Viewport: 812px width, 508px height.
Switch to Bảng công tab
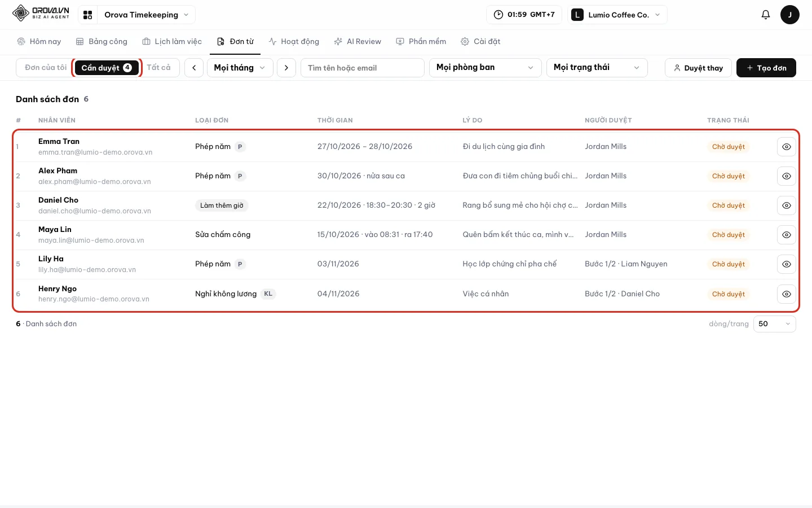coord(101,42)
